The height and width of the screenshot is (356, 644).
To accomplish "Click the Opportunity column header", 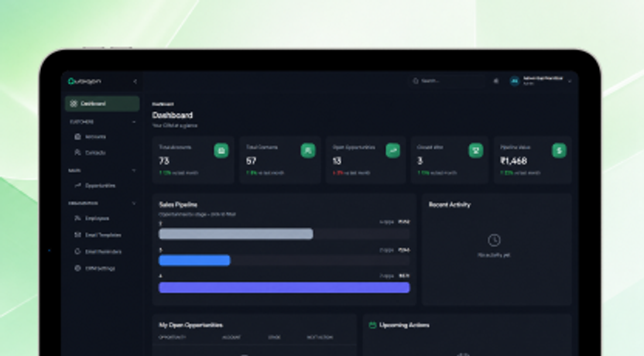I will [x=173, y=337].
